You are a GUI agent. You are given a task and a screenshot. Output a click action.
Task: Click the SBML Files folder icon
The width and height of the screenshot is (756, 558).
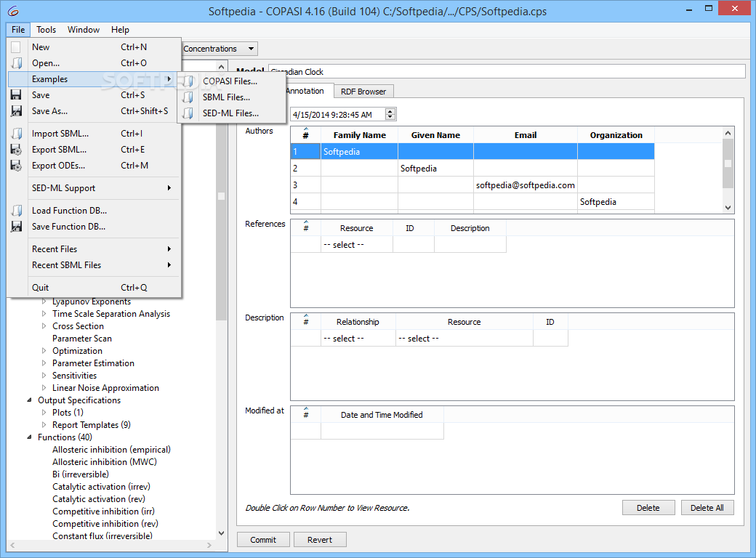pos(188,97)
